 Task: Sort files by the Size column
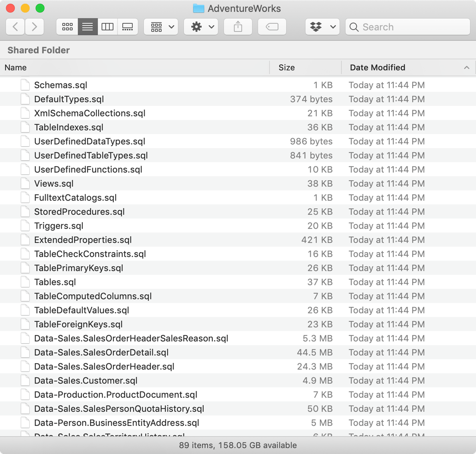coord(287,67)
